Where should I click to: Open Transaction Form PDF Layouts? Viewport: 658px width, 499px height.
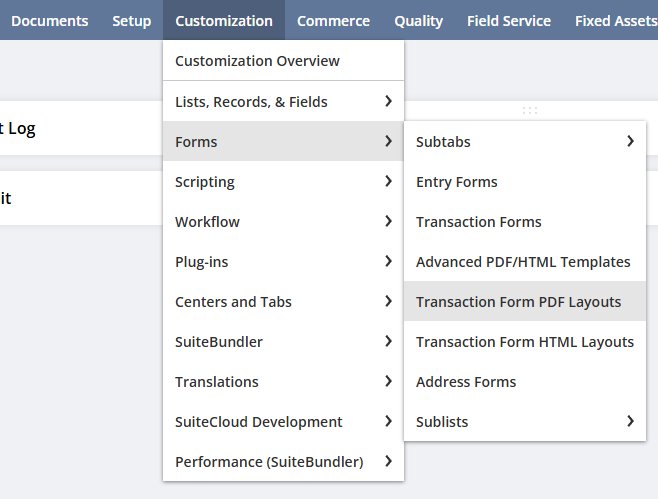(525, 302)
